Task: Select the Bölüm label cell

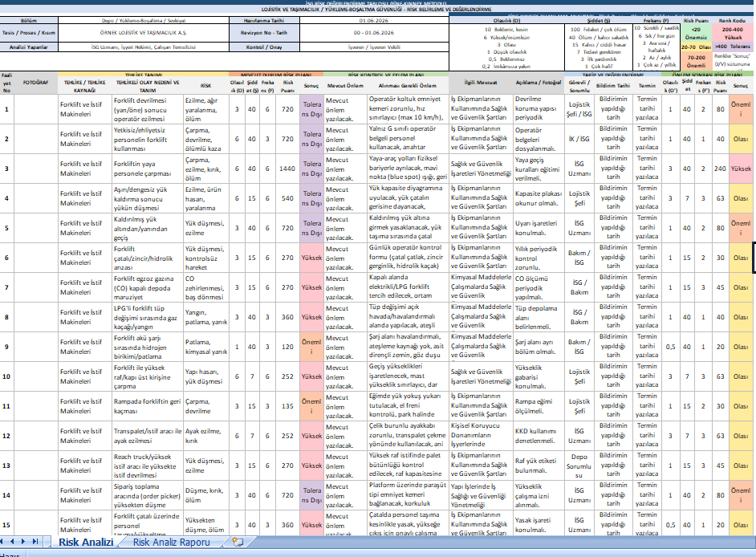Action: pos(29,20)
